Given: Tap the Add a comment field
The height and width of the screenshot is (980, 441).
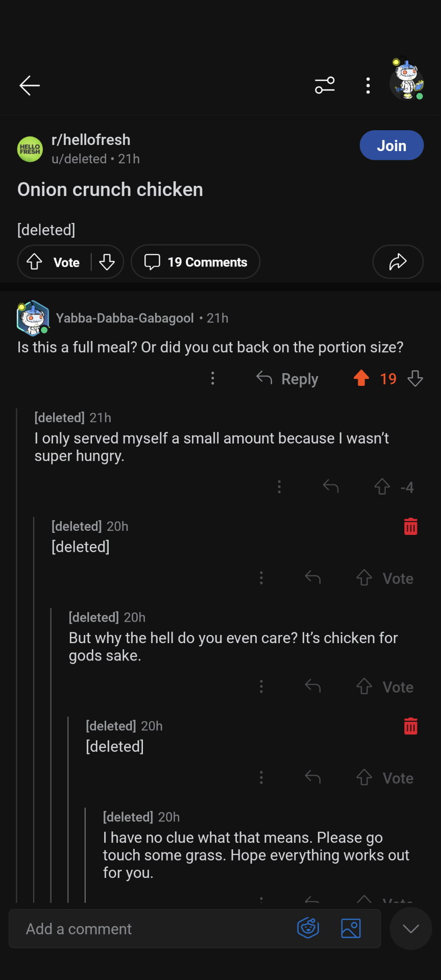Looking at the screenshot, I should [153, 929].
